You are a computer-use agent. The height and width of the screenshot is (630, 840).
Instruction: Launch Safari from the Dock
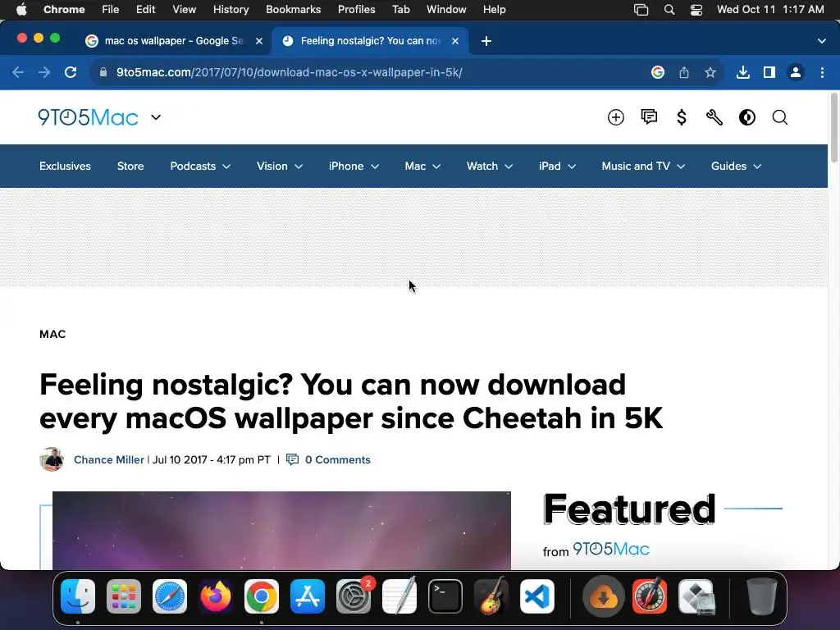pyautogui.click(x=170, y=596)
